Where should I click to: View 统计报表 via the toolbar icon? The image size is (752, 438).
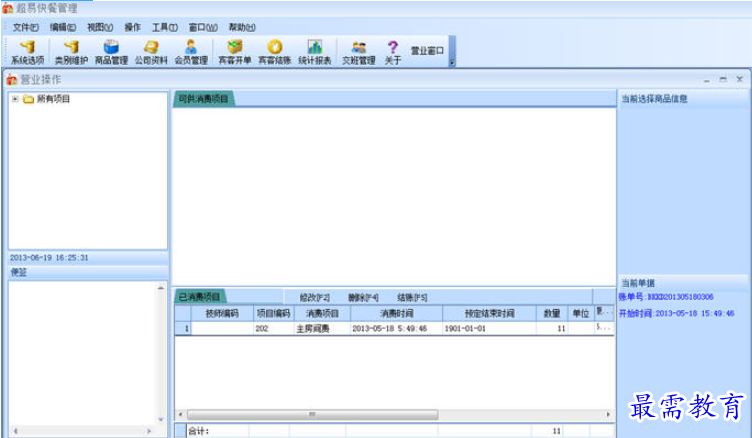[314, 51]
